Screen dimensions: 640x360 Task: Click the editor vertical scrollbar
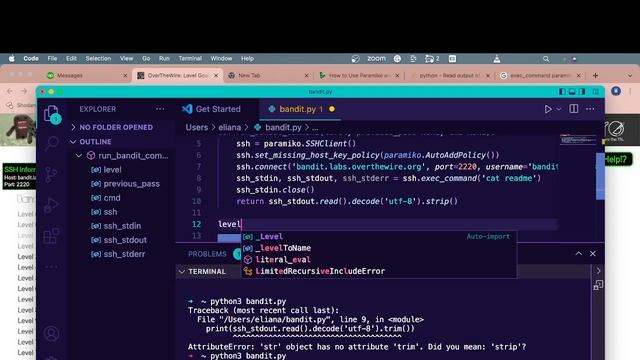pyautogui.click(x=600, y=176)
